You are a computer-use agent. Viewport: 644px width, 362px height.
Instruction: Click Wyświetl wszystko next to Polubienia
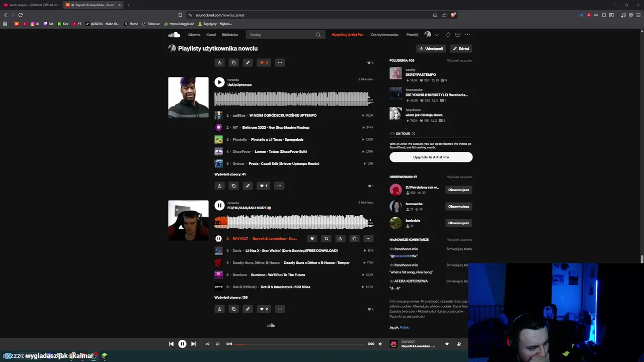(x=459, y=60)
